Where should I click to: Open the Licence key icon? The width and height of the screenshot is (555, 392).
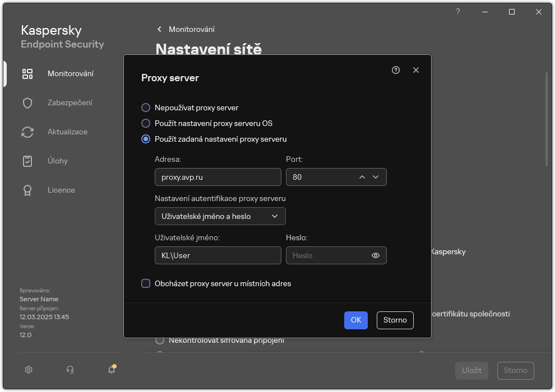pyautogui.click(x=27, y=190)
